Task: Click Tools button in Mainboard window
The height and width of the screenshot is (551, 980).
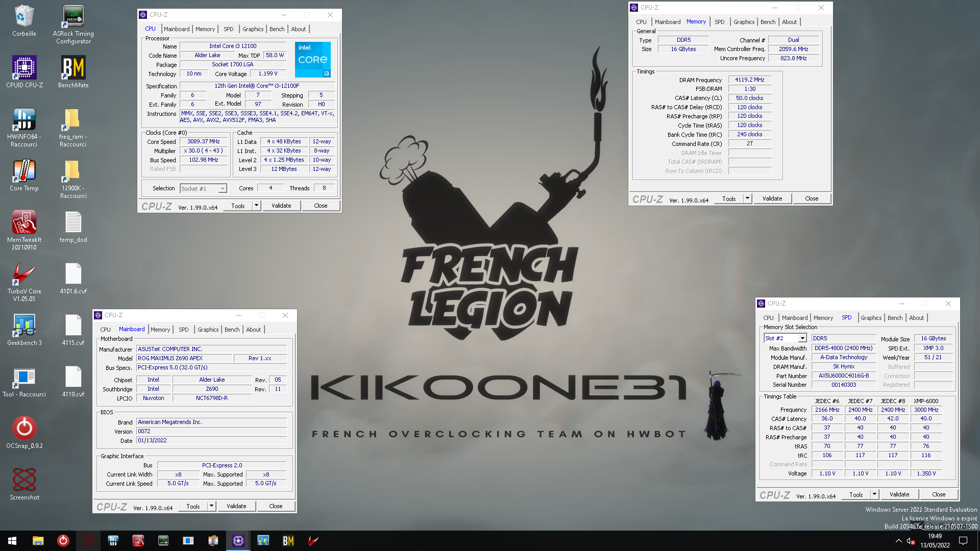Action: (x=193, y=506)
